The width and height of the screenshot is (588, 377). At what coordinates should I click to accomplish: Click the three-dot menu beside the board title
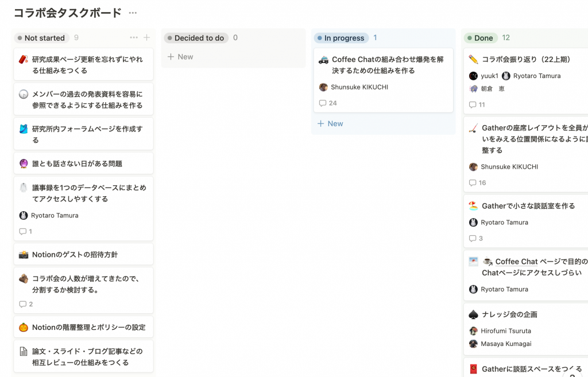[x=133, y=13]
